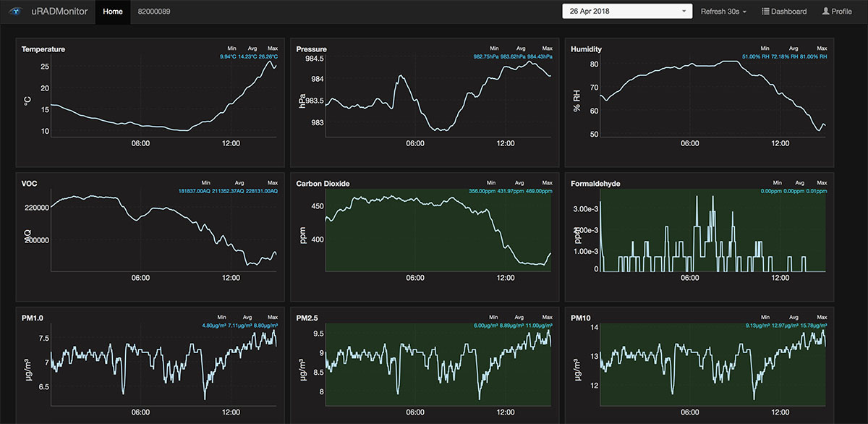This screenshot has height=424, width=868.
Task: Expand the Refresh 30s dropdown
Action: [x=723, y=12]
